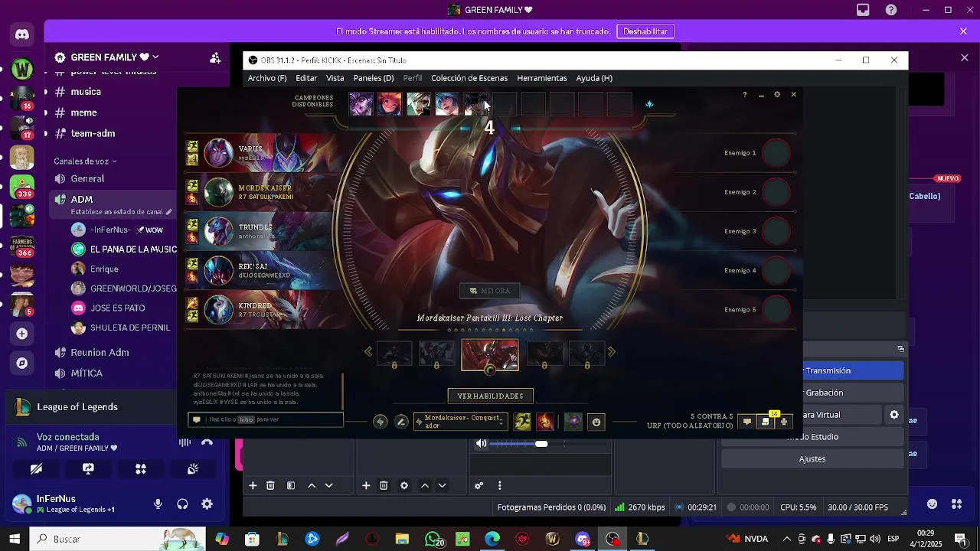Disconnect from Discord voice channel
The height and width of the screenshot is (551, 980).
coord(207,442)
